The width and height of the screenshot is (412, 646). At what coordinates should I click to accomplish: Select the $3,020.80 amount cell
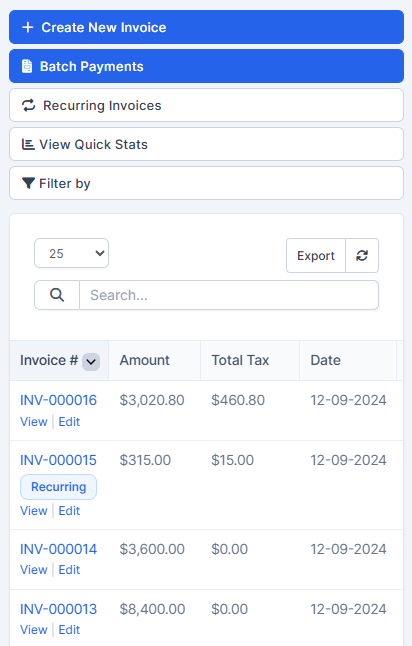coord(152,400)
